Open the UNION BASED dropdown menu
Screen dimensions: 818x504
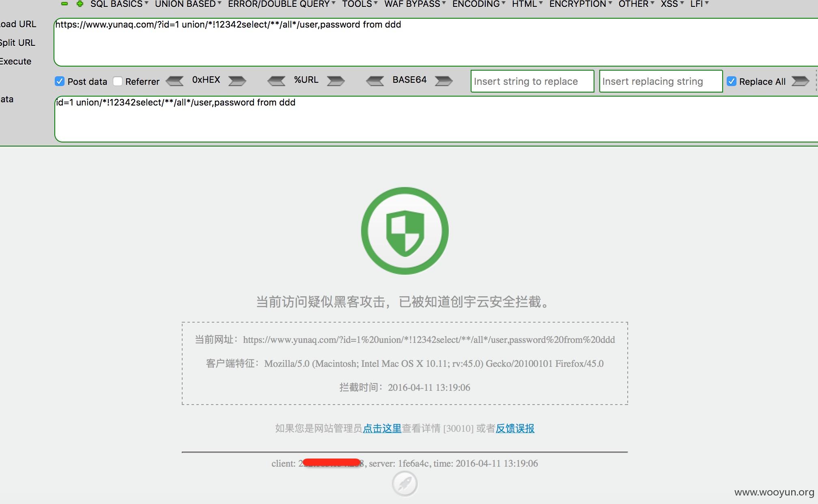click(188, 4)
